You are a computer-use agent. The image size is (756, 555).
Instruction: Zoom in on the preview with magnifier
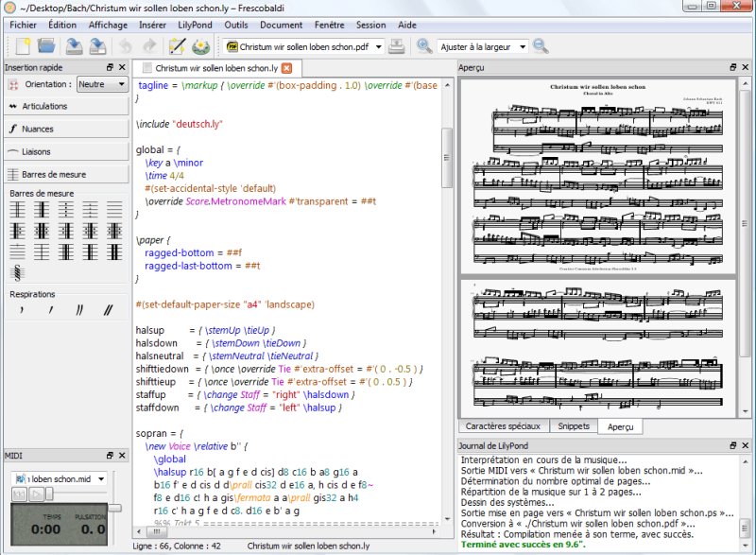[424, 46]
